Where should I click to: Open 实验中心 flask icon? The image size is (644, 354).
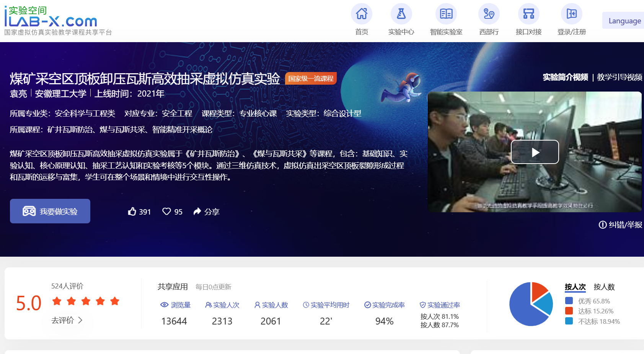pyautogui.click(x=401, y=14)
